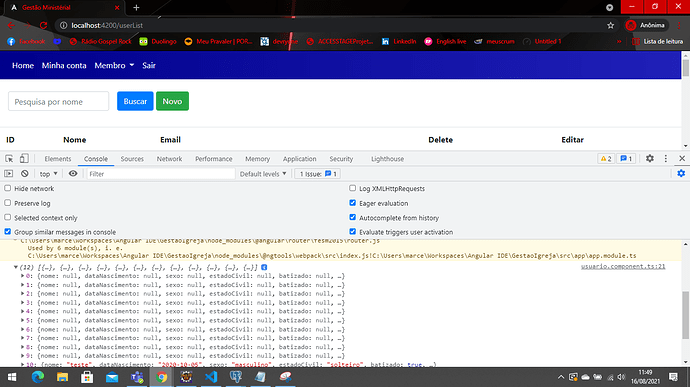Open notification center icon
The width and height of the screenshot is (690, 387).
[x=673, y=377]
